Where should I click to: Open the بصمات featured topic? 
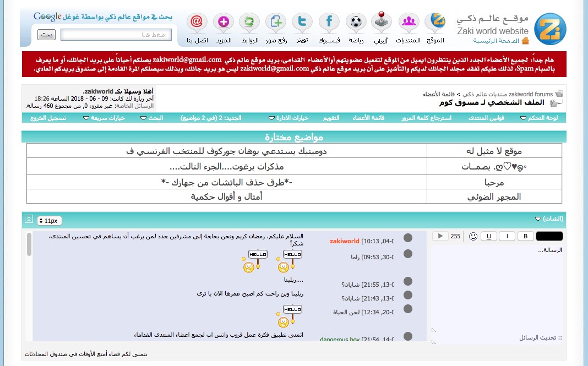(x=494, y=167)
